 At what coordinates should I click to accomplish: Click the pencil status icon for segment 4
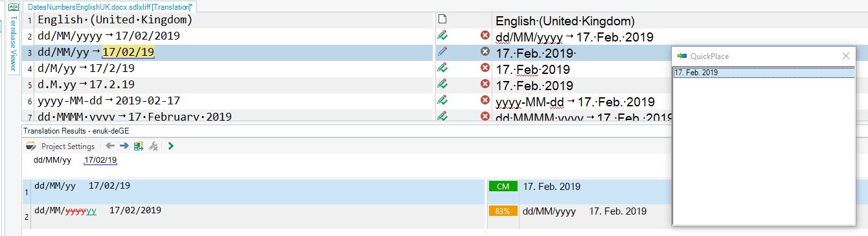pos(442,68)
